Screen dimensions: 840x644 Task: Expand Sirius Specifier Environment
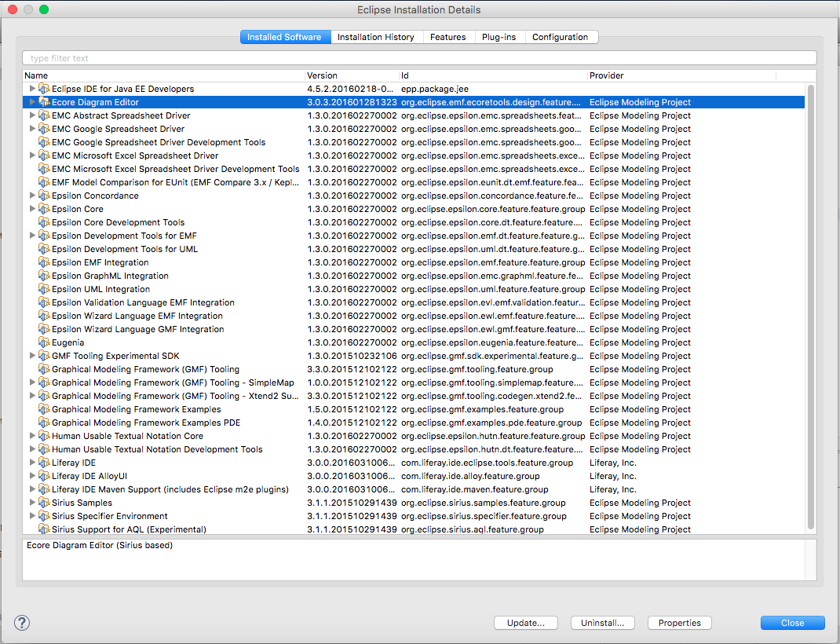point(32,516)
